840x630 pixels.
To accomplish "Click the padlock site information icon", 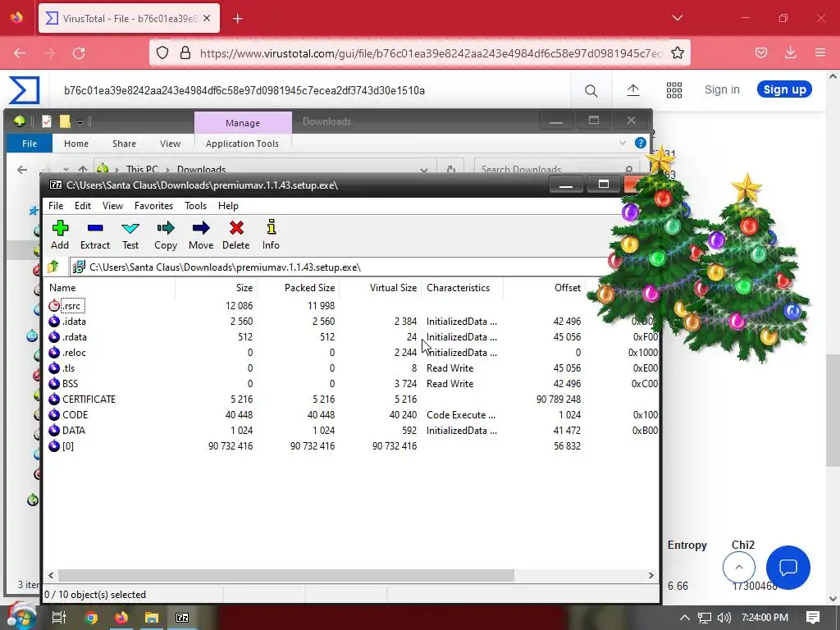I will tap(185, 52).
